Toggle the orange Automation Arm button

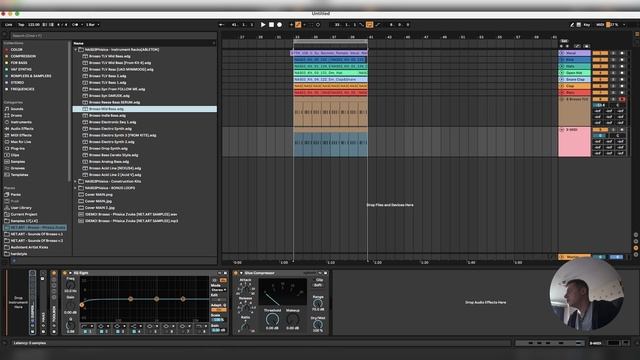[x=298, y=24]
